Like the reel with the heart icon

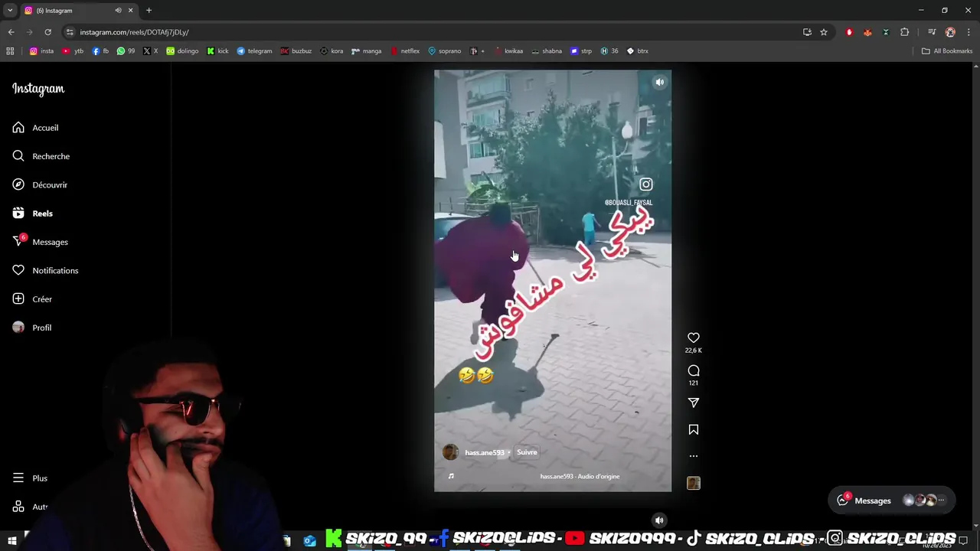[x=694, y=337]
